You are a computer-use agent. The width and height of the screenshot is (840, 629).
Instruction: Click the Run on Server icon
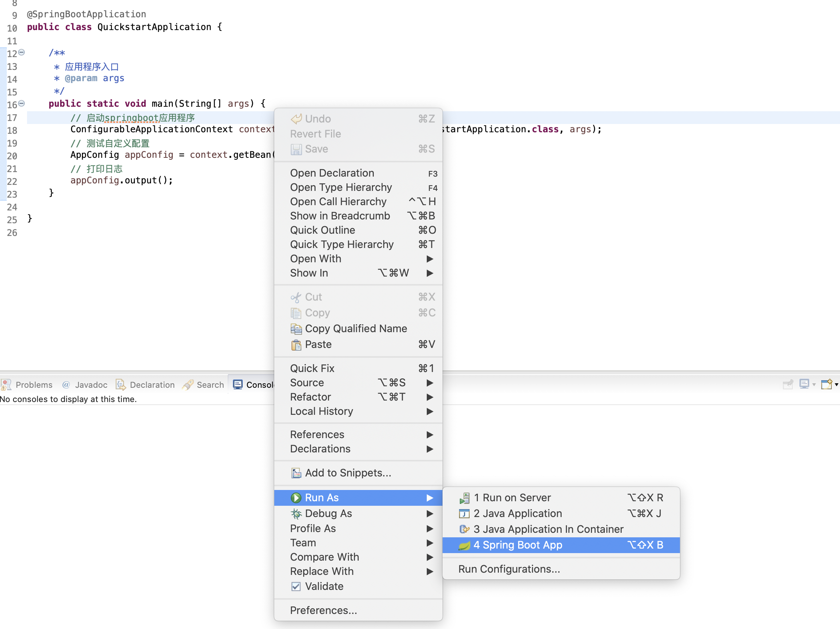point(464,498)
